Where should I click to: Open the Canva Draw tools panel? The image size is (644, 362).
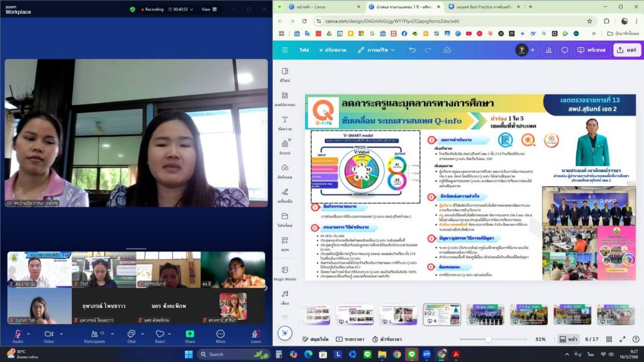(285, 196)
